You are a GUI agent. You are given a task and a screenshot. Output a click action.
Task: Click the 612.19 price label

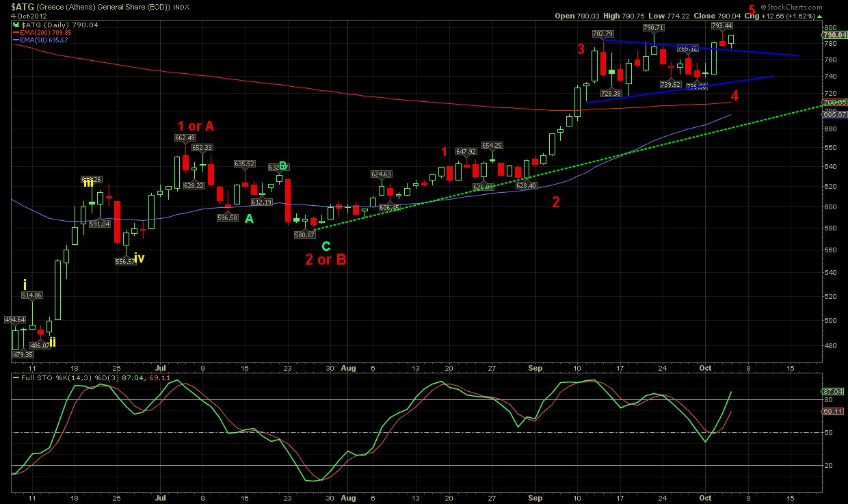[x=262, y=202]
